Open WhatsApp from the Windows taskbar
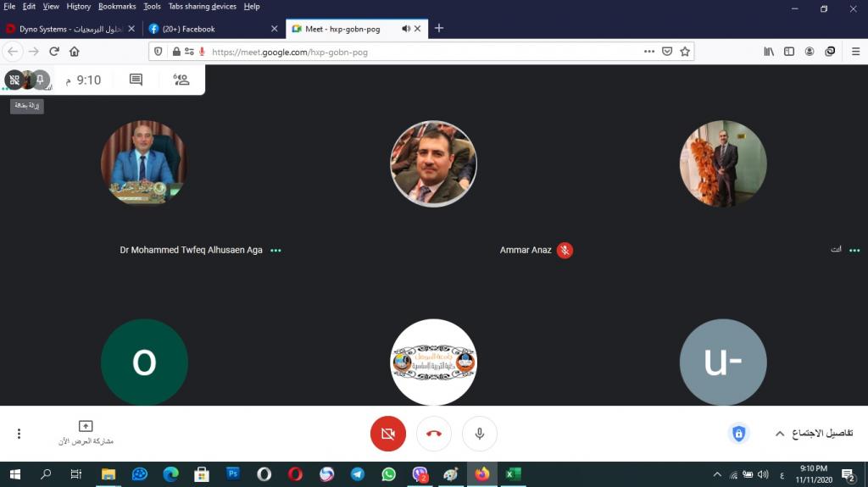Image resolution: width=868 pixels, height=487 pixels. [x=388, y=474]
